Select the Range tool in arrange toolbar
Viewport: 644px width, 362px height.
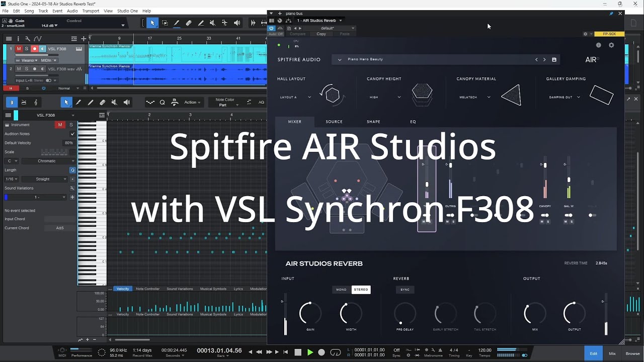tap(165, 23)
